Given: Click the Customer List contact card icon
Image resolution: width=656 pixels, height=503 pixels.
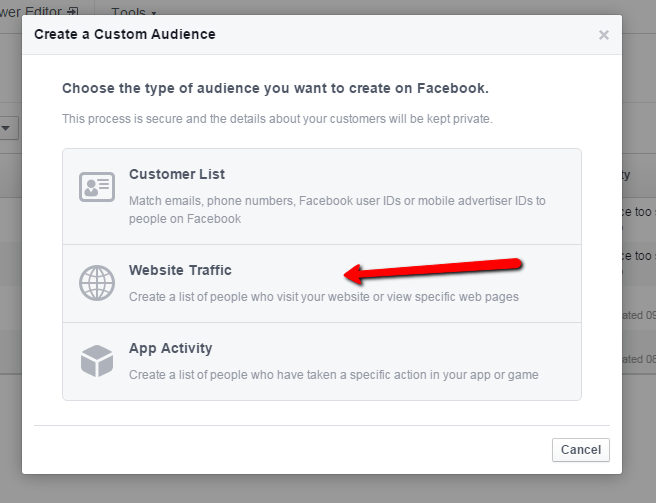Looking at the screenshot, I should [x=97, y=187].
